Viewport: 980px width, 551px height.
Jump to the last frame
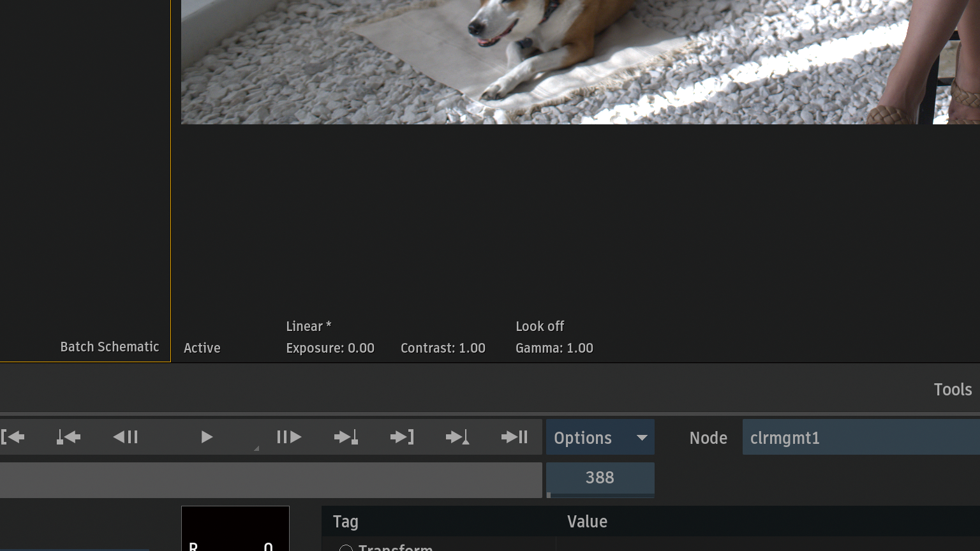click(402, 437)
